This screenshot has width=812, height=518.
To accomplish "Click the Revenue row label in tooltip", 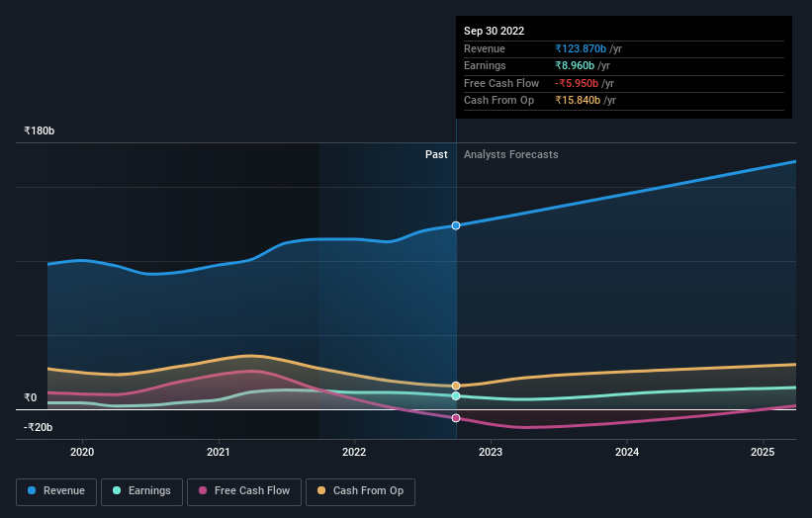I will tap(485, 48).
